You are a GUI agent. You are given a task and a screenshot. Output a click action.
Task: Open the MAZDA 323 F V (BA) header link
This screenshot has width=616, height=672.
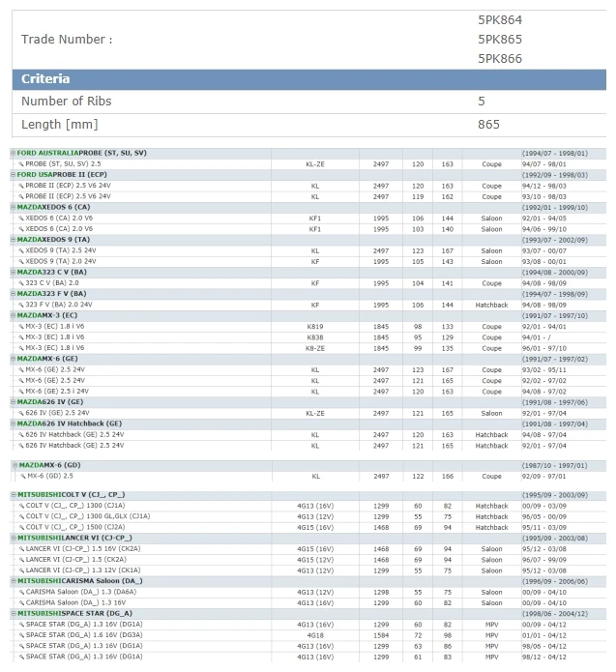51,294
